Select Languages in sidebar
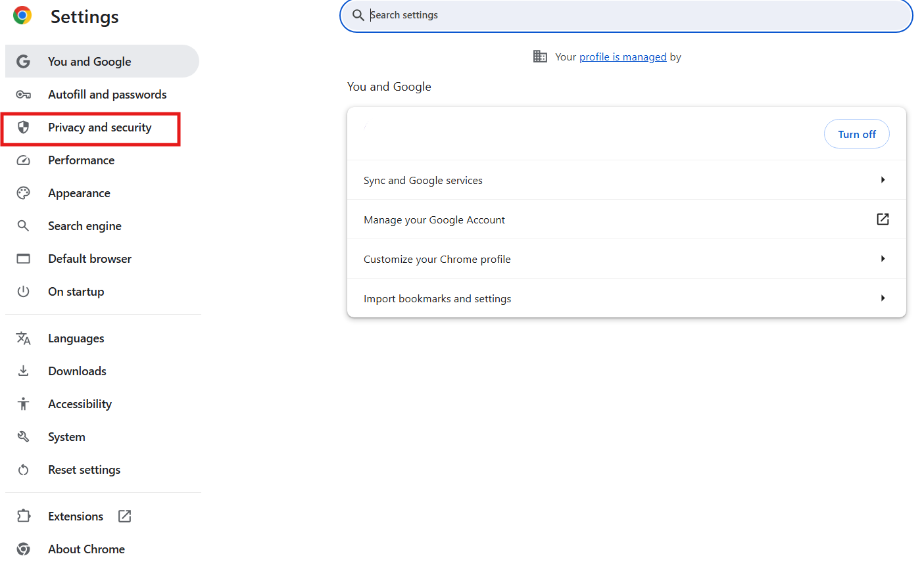The width and height of the screenshot is (924, 573). [x=102, y=338]
